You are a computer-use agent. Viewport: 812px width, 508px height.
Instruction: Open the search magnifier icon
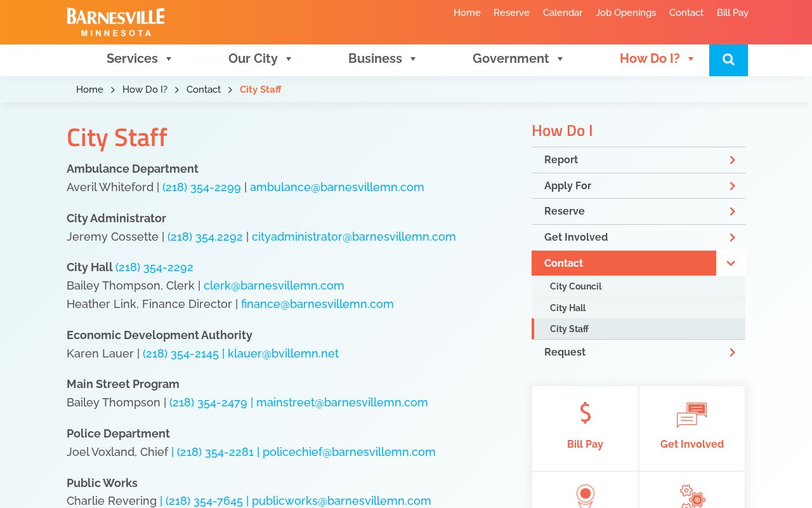[728, 60]
